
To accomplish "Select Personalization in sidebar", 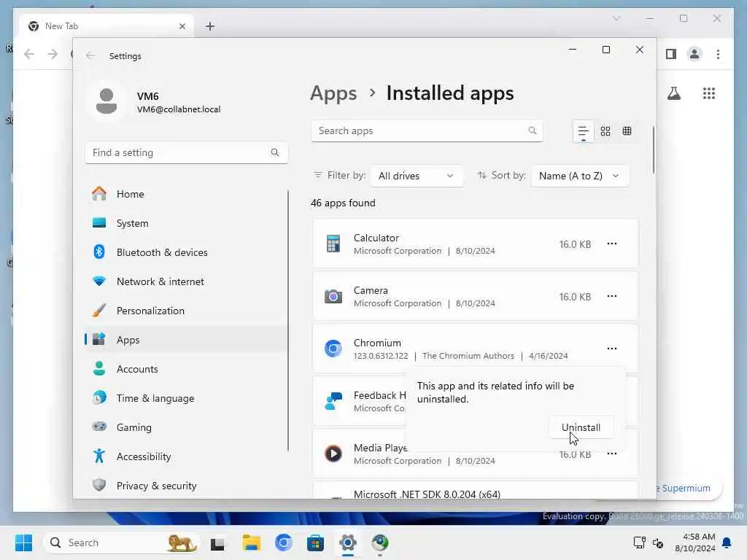I will point(186,311).
